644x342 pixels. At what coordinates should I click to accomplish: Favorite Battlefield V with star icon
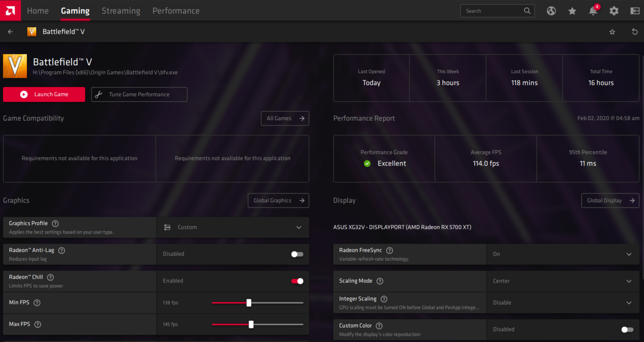click(612, 32)
